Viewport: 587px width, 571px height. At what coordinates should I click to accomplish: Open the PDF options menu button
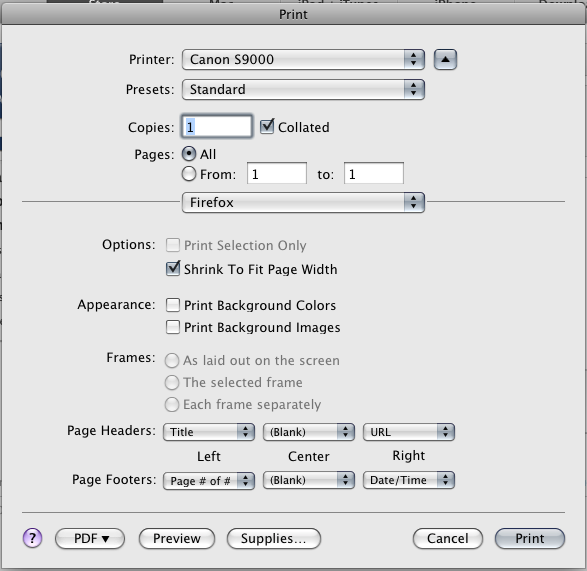pyautogui.click(x=90, y=538)
